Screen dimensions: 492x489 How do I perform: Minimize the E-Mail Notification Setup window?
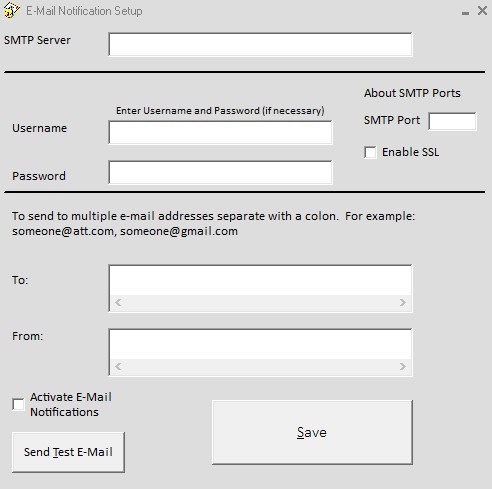[465, 13]
